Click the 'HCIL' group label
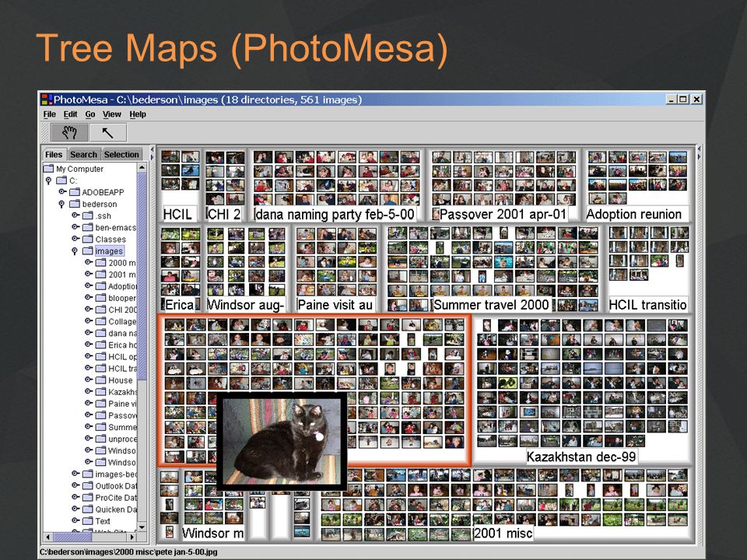 [177, 215]
